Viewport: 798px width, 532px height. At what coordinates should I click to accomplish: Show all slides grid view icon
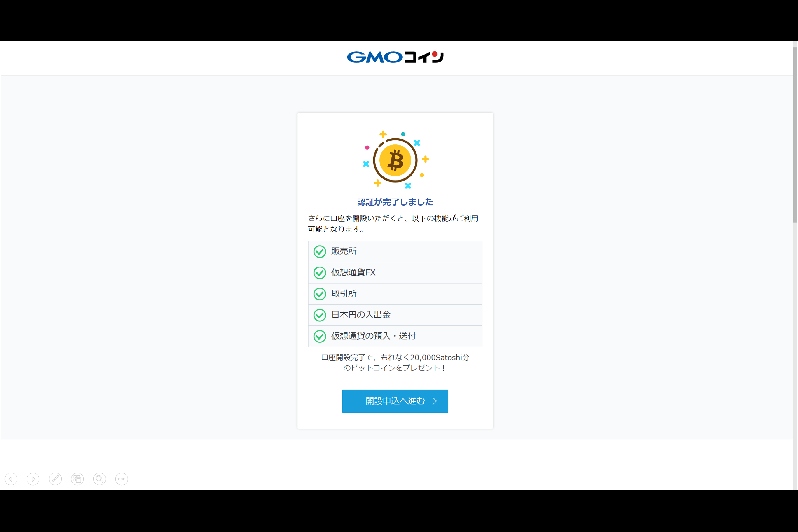pyautogui.click(x=77, y=479)
